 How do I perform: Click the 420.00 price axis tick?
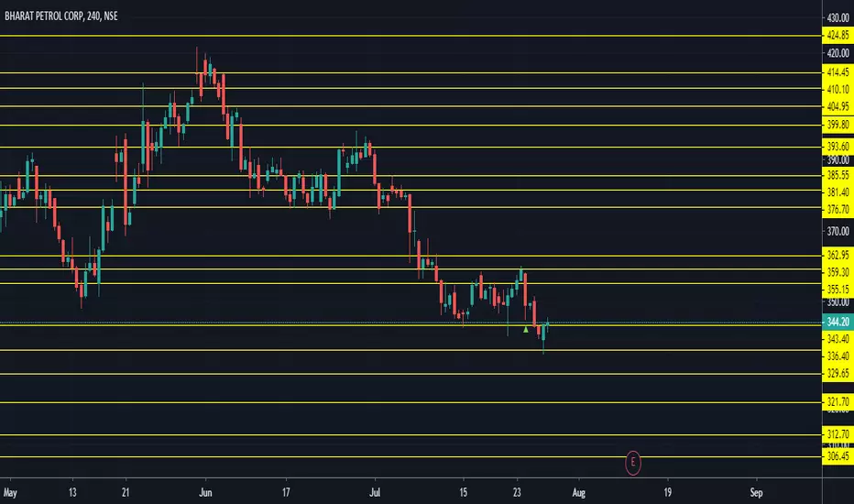click(x=838, y=53)
